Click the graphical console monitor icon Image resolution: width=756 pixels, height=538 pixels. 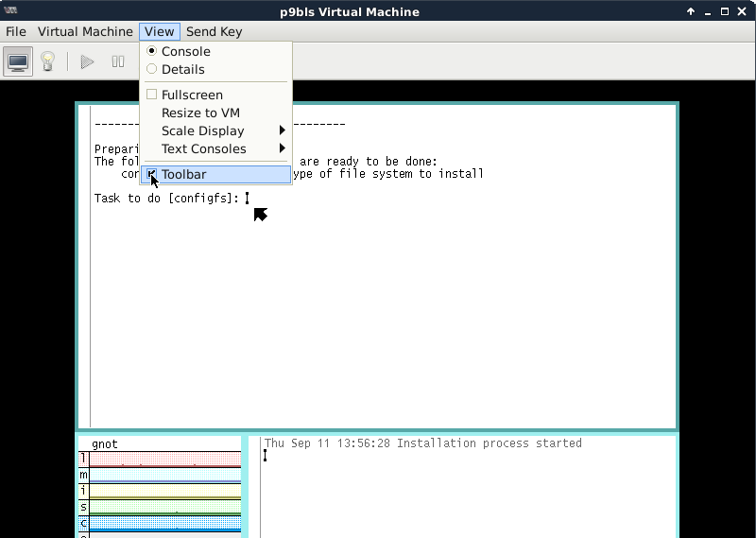coord(17,61)
